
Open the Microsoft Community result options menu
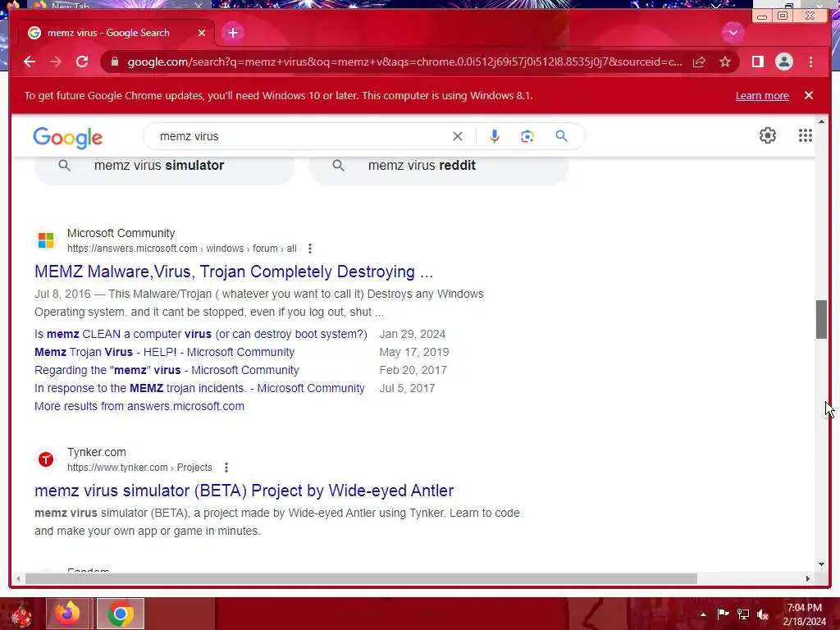[x=309, y=249]
